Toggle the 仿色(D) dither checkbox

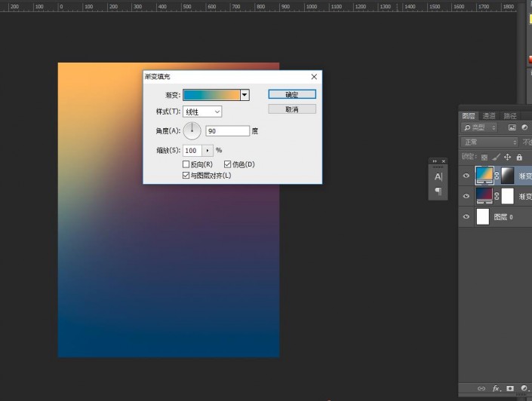(x=228, y=164)
